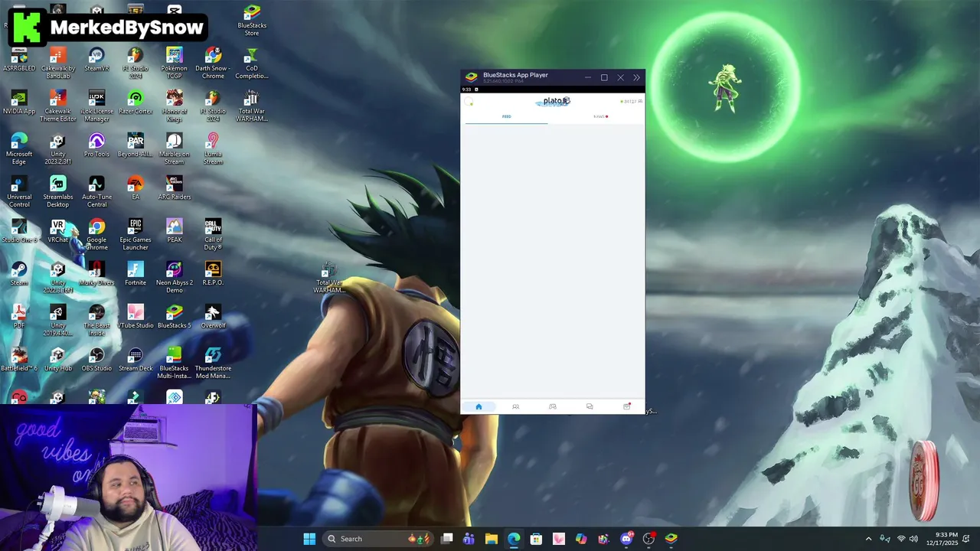Open the Lumia Stream desktop icon
Screen dimensions: 980x551
213,149
